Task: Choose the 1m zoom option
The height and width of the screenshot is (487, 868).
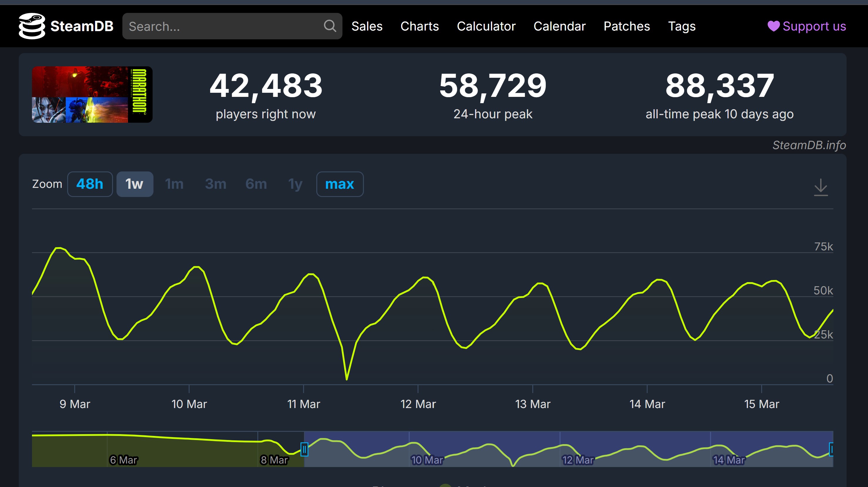Action: (x=174, y=184)
